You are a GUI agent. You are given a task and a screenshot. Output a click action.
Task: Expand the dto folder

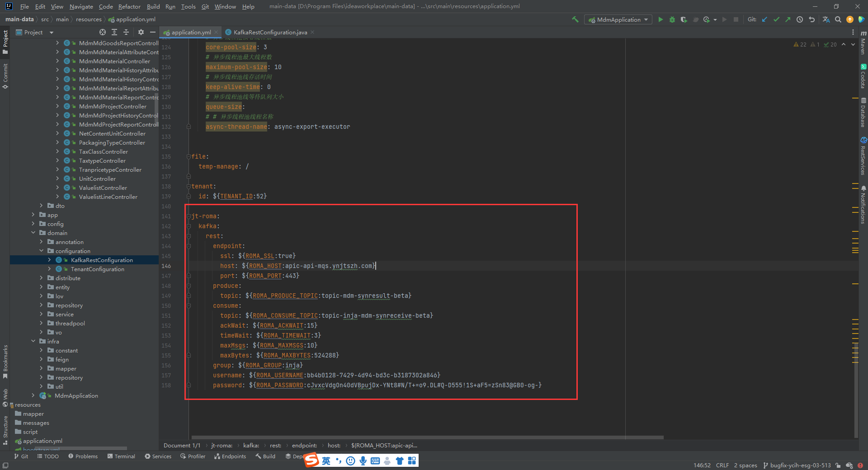tap(41, 206)
